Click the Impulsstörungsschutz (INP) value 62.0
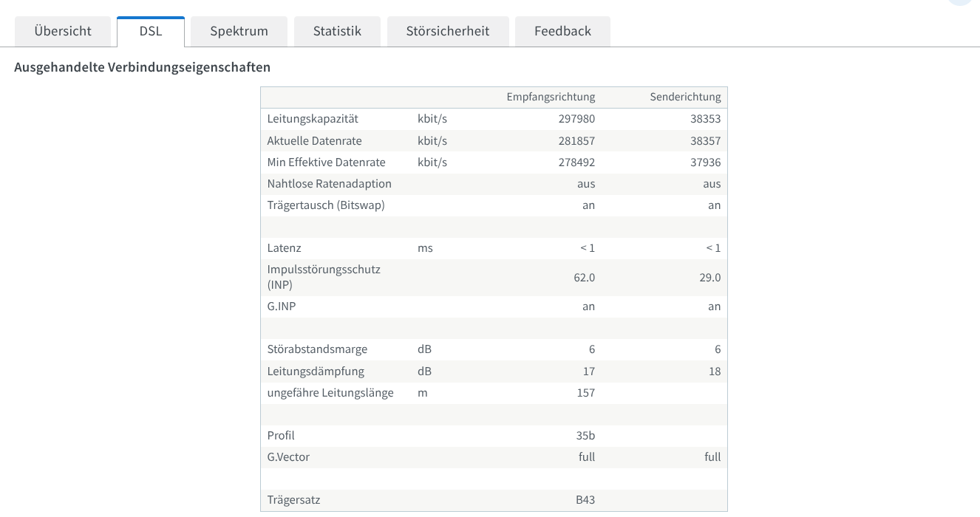 tap(584, 278)
